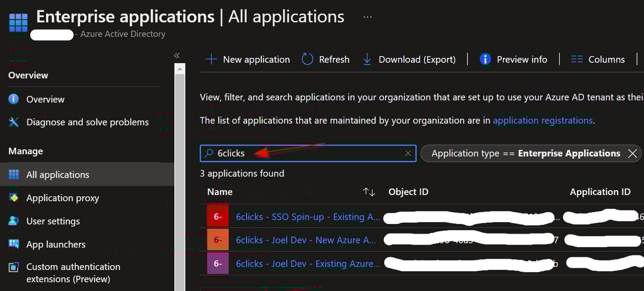
Task: Open the Columns options
Action: pos(598,59)
